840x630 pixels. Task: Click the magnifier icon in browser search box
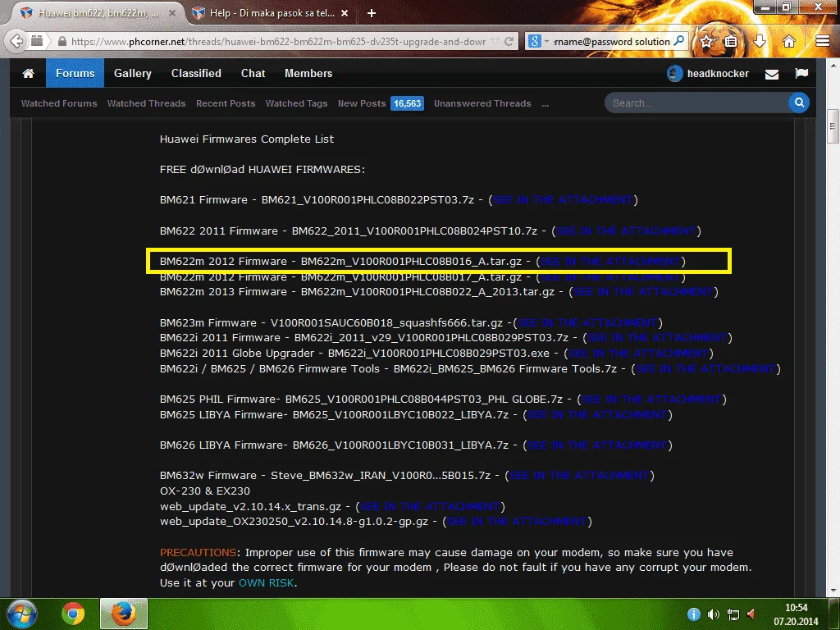(x=678, y=41)
